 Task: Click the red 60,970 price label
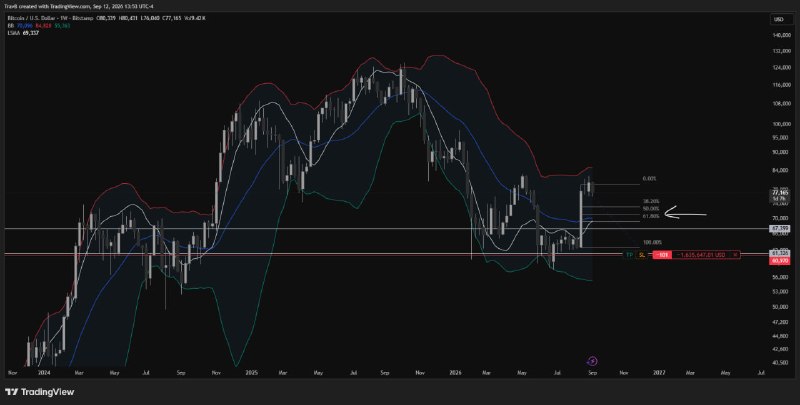779,260
